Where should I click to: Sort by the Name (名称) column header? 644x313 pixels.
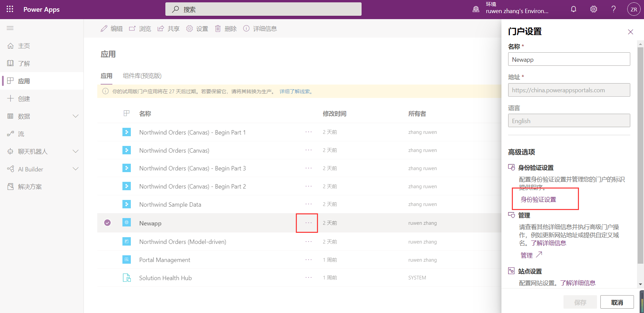click(x=145, y=114)
